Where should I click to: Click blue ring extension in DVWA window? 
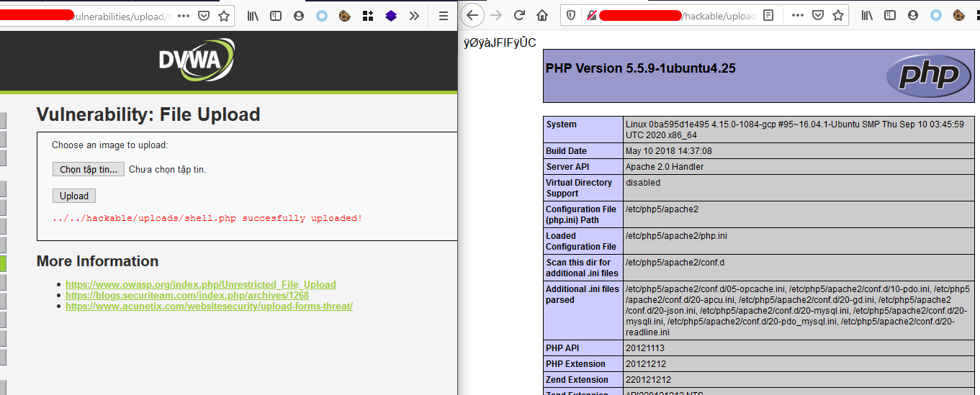[x=321, y=15]
